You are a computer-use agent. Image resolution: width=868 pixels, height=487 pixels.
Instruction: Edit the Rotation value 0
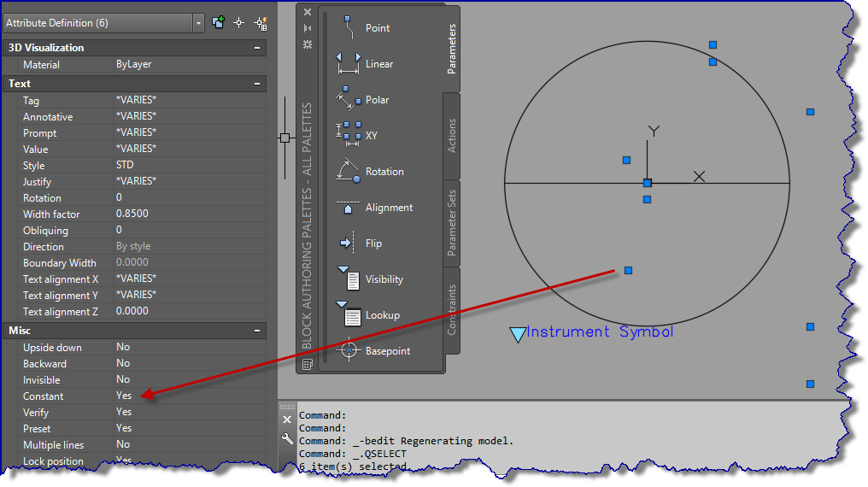[x=190, y=197]
